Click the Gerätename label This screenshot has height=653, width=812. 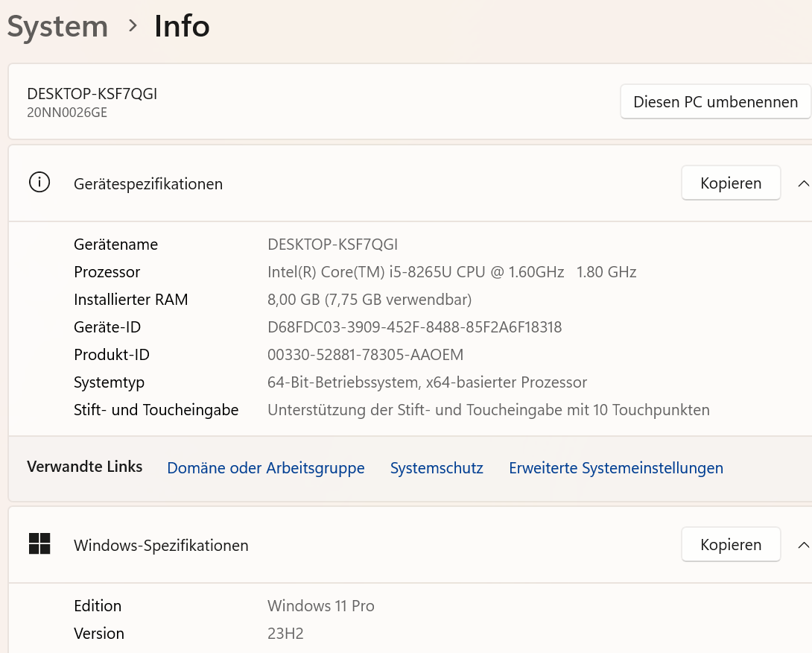coord(116,244)
